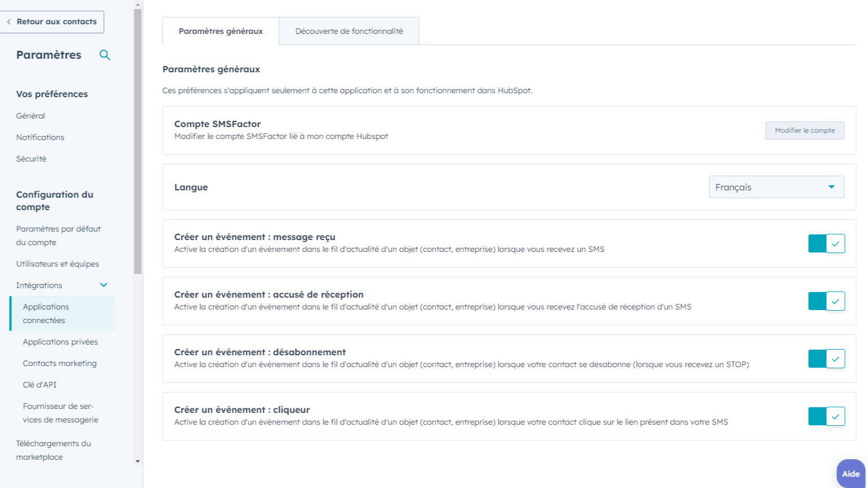Open Contacts marketing in sidebar
Image resolution: width=868 pixels, height=488 pixels.
click(60, 363)
